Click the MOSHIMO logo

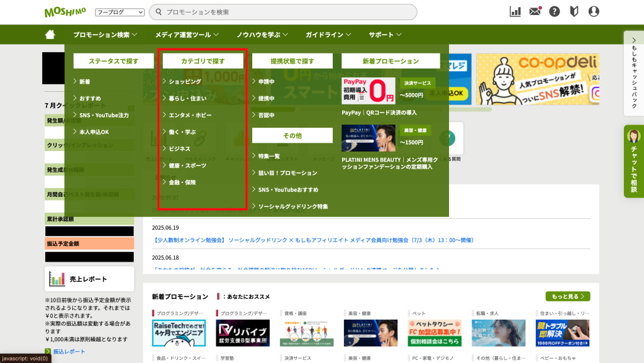pyautogui.click(x=66, y=12)
